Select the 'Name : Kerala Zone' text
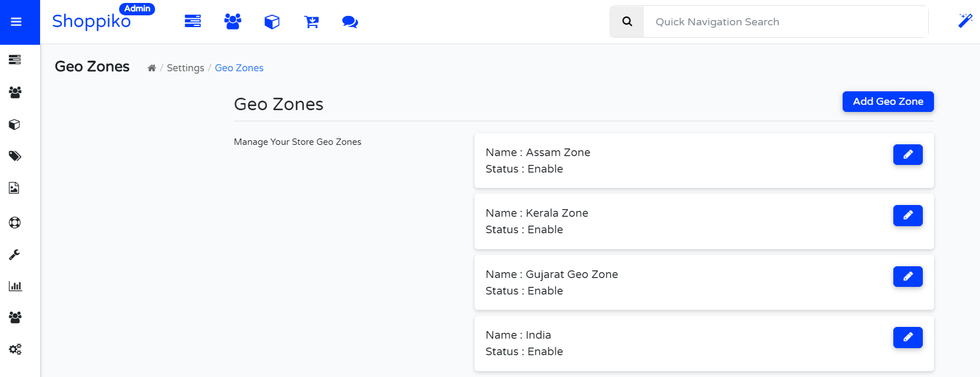The width and height of the screenshot is (980, 377). click(537, 213)
